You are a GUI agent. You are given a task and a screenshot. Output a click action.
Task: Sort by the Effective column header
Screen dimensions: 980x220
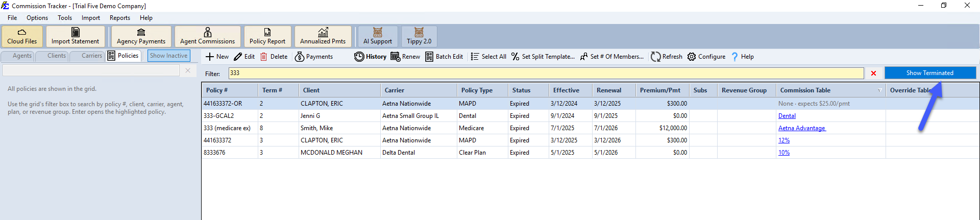point(571,90)
